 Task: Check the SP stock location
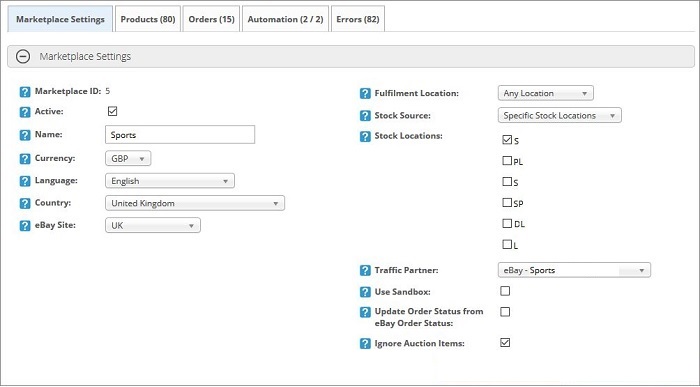click(x=507, y=203)
